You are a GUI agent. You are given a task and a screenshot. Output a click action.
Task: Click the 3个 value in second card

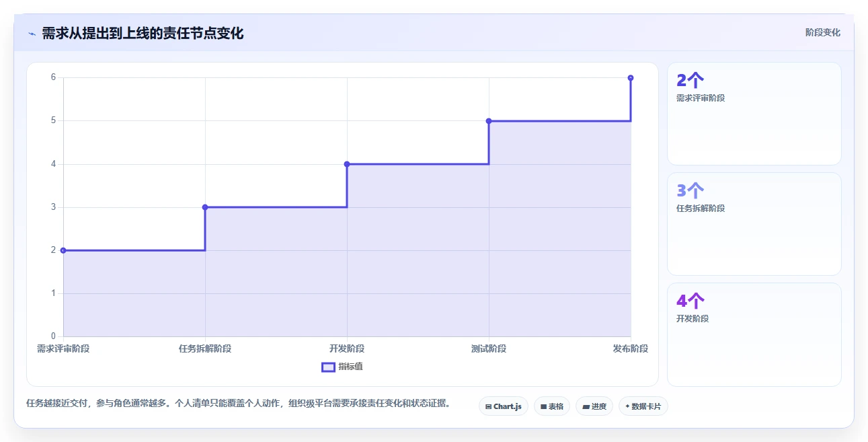691,191
